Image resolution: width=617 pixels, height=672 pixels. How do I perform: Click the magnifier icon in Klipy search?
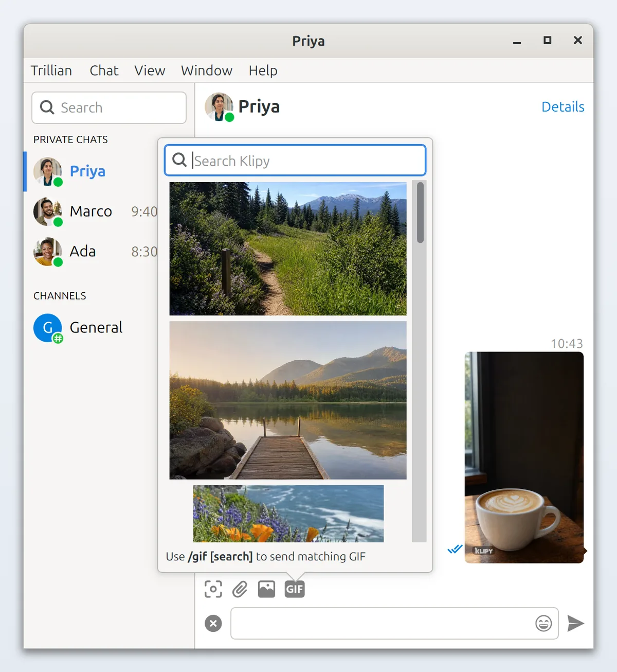(179, 160)
